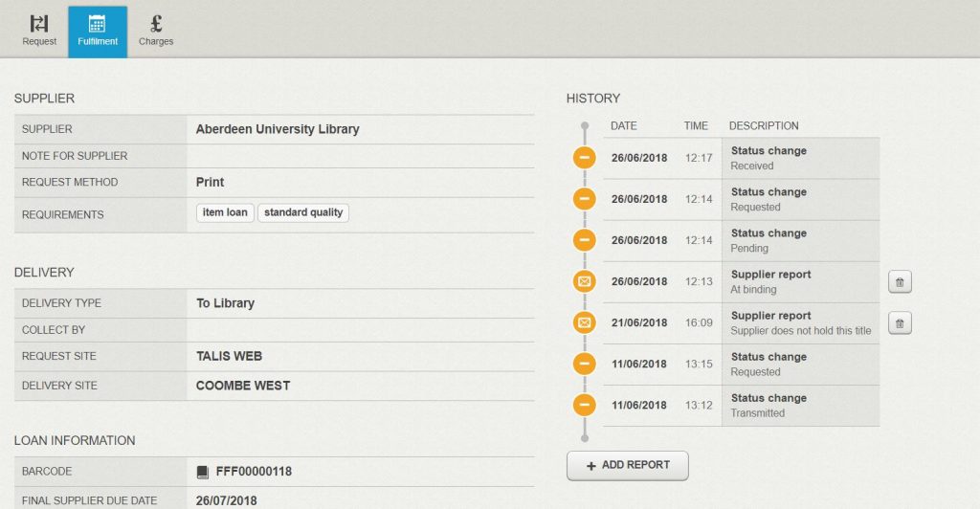Click the 'item loan' requirement tag

[x=225, y=212]
